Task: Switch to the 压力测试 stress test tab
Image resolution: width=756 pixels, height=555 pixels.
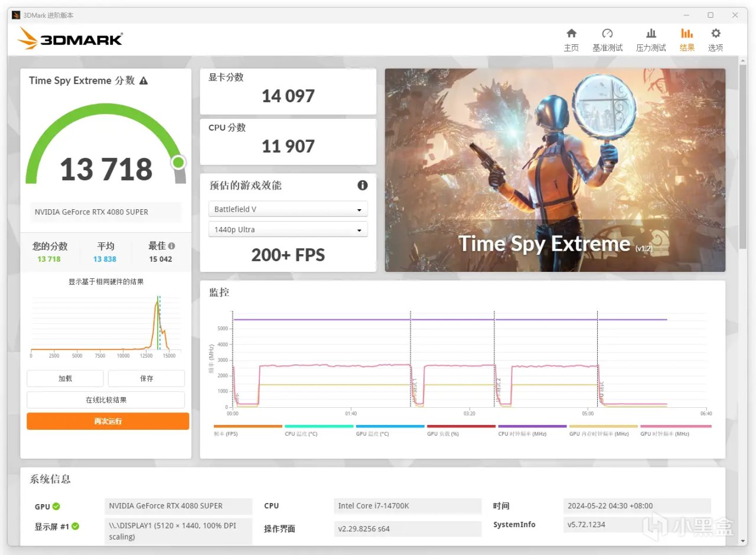Action: [x=650, y=40]
